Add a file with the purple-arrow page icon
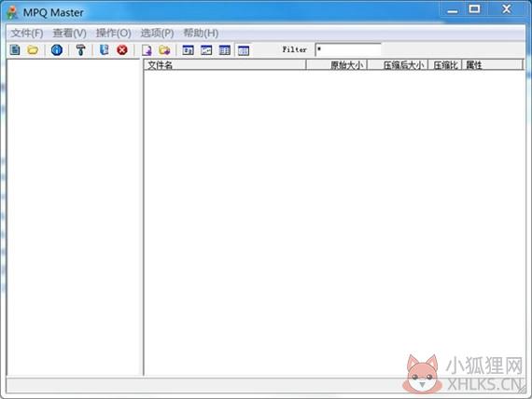Image resolution: width=532 pixels, height=399 pixels. pos(147,50)
